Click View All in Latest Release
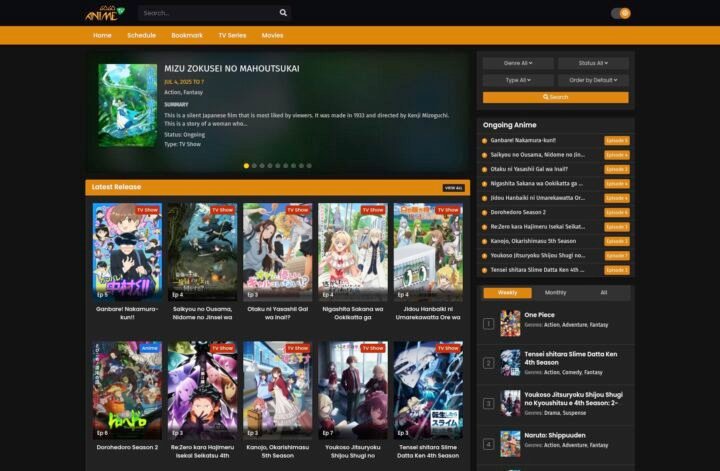The width and height of the screenshot is (720, 471). click(x=453, y=187)
